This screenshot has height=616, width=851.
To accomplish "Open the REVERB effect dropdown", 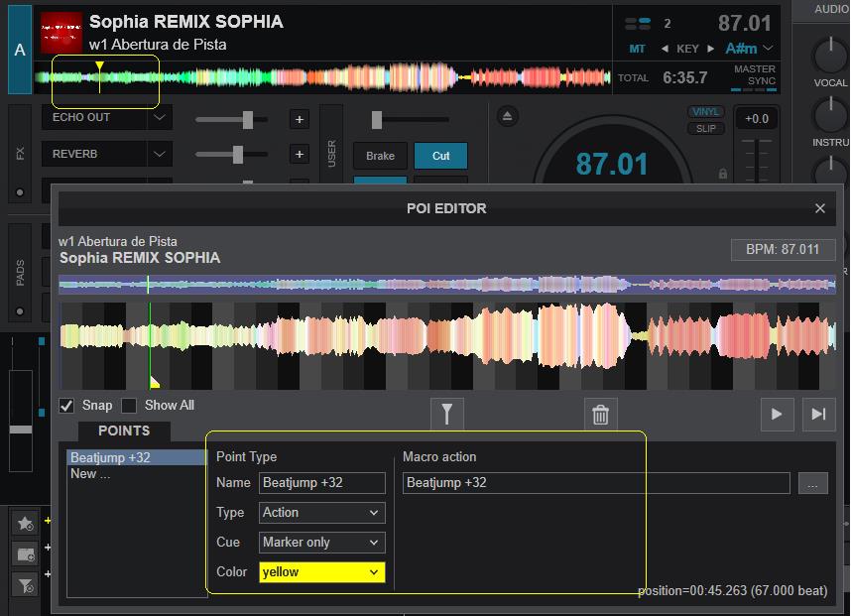I will coord(159,154).
